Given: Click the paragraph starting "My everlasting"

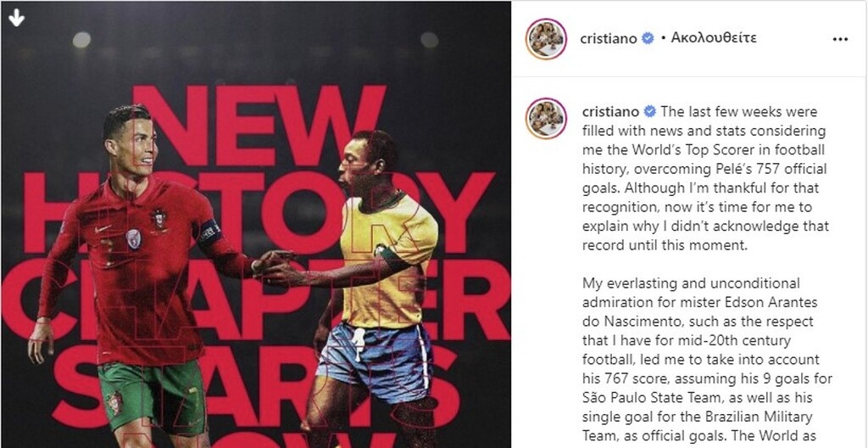Looking at the screenshot, I should 708,363.
